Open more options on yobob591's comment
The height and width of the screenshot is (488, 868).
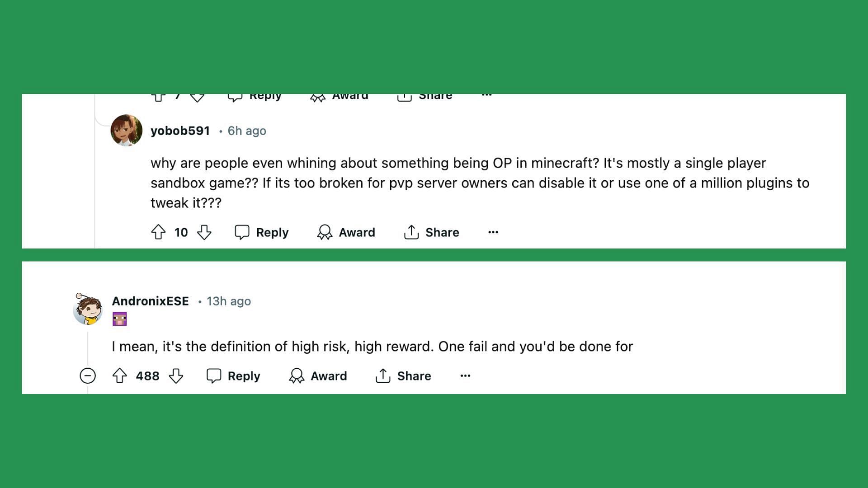(x=493, y=232)
